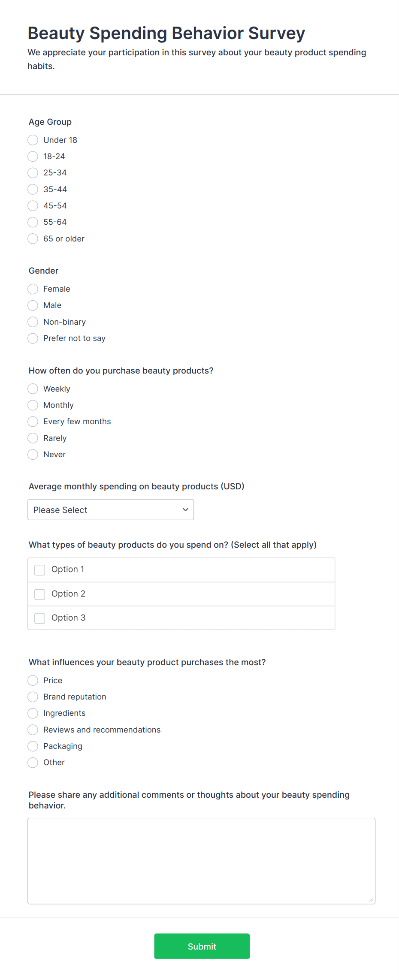Select Price as purchase influence
Screen dimensions: 399x980
pyautogui.click(x=33, y=681)
